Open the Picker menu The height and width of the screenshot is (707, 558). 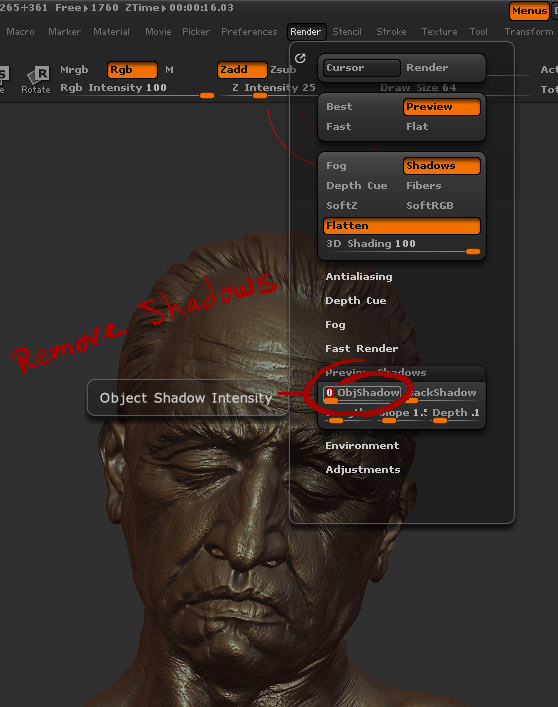point(196,32)
